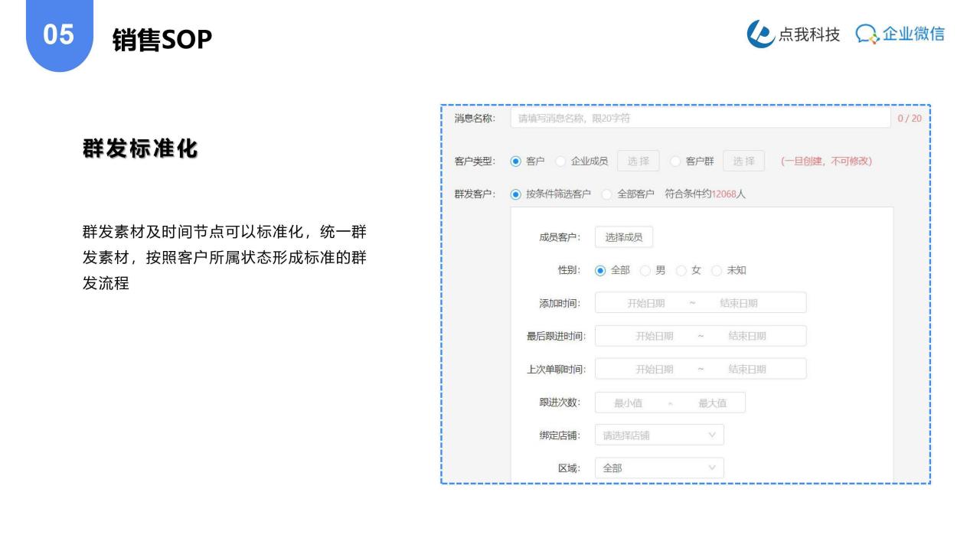Click the 跟进次数 minimum value field

pyautogui.click(x=628, y=403)
